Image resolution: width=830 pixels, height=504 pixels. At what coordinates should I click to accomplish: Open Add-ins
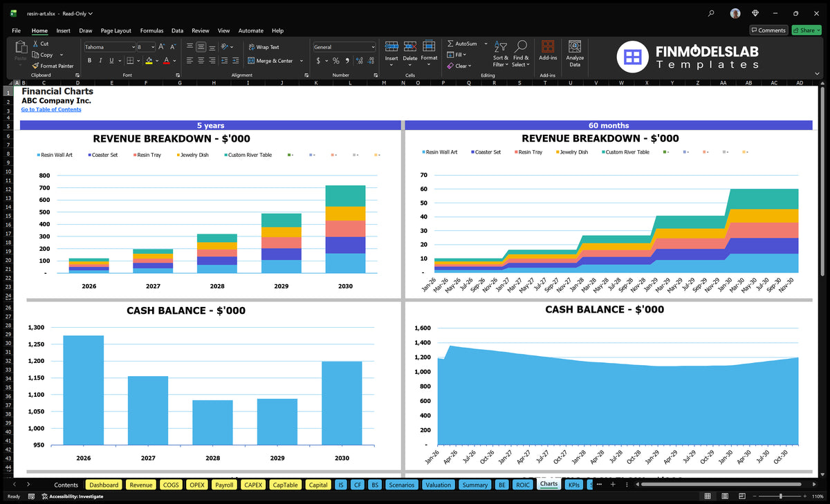548,50
